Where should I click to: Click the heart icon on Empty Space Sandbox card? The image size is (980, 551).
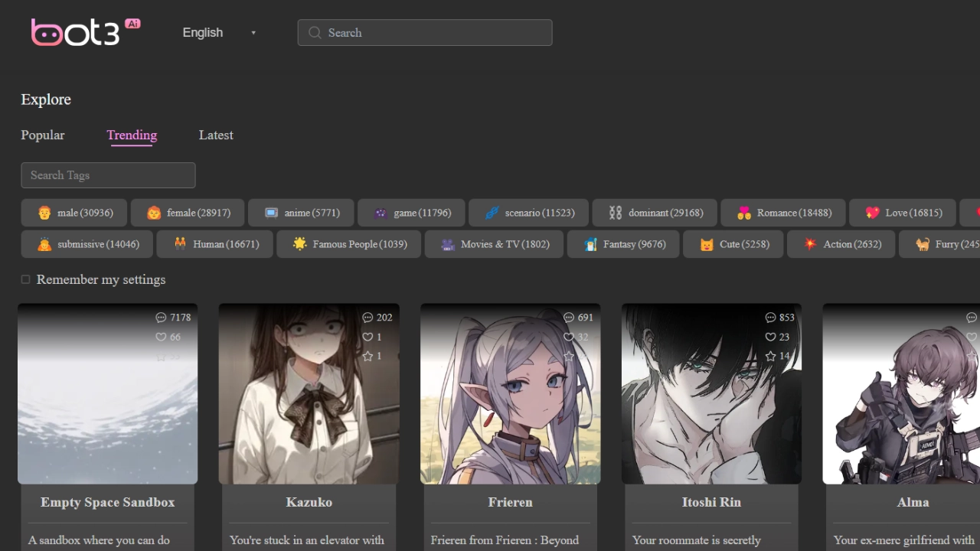coord(161,337)
